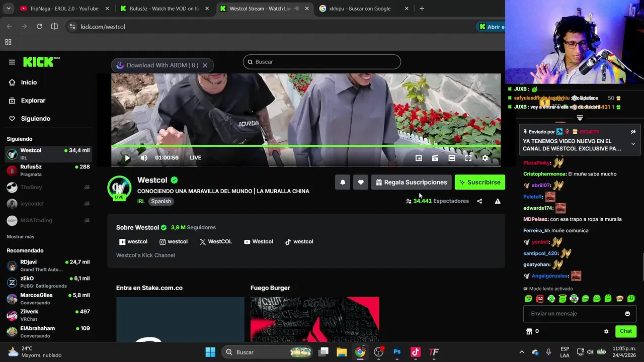Screen dimensions: 644x362
Task: Enable picture-in-picture mode on player
Action: (x=419, y=158)
